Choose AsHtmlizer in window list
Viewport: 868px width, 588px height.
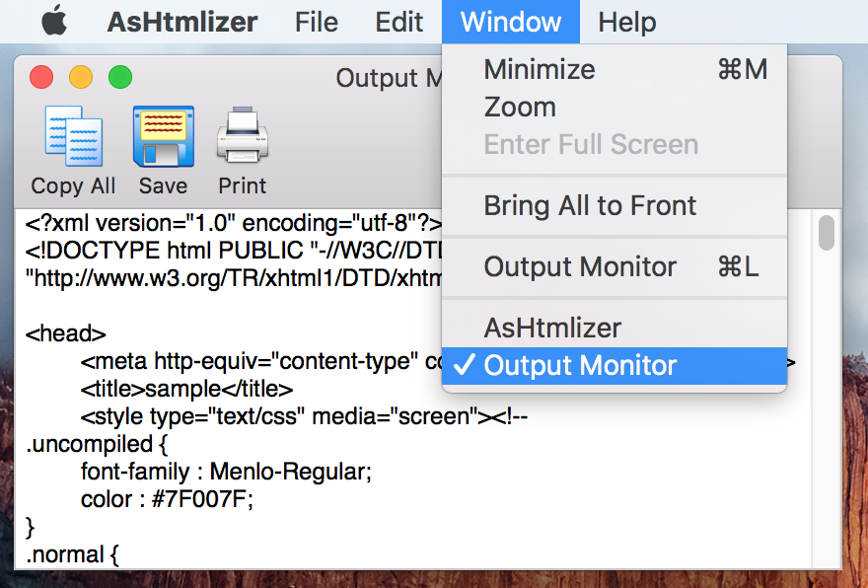(615, 328)
